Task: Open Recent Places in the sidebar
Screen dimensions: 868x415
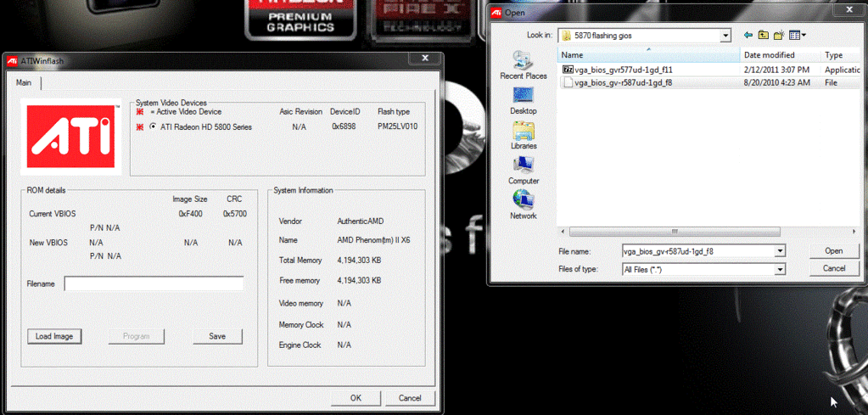Action: pos(524,64)
